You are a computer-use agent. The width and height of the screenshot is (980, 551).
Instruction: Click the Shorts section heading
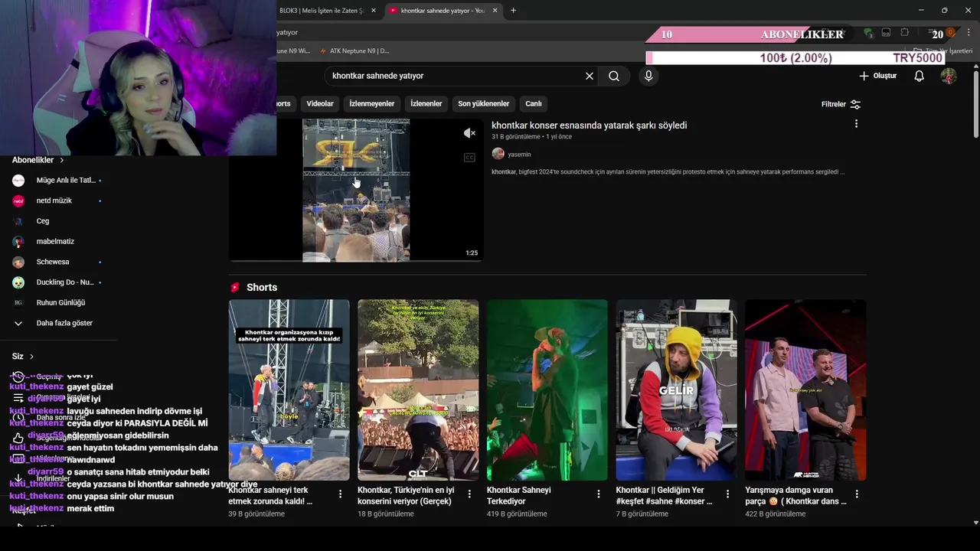[262, 288]
